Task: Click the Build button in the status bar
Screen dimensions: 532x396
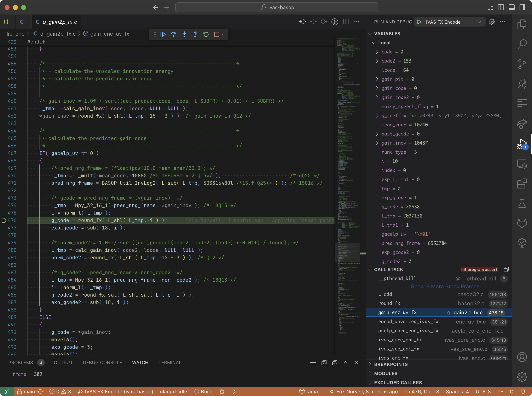Action: (203, 391)
